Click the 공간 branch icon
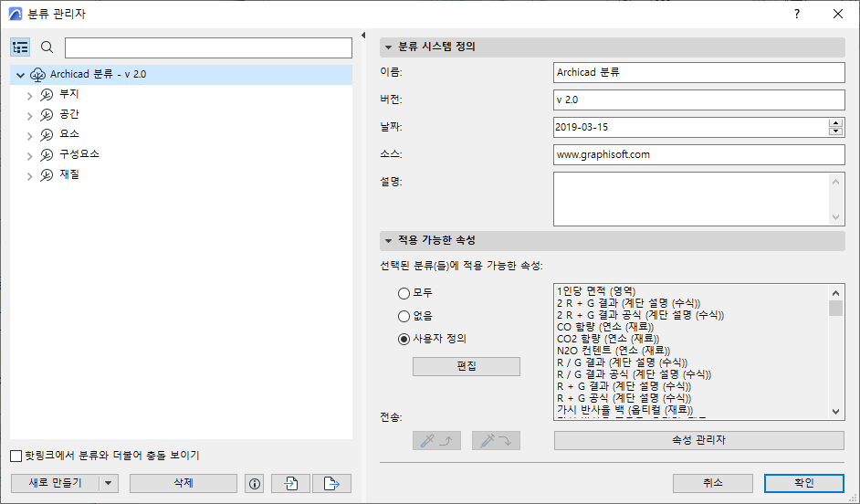Viewport: 860px width, 504px height. 47,115
